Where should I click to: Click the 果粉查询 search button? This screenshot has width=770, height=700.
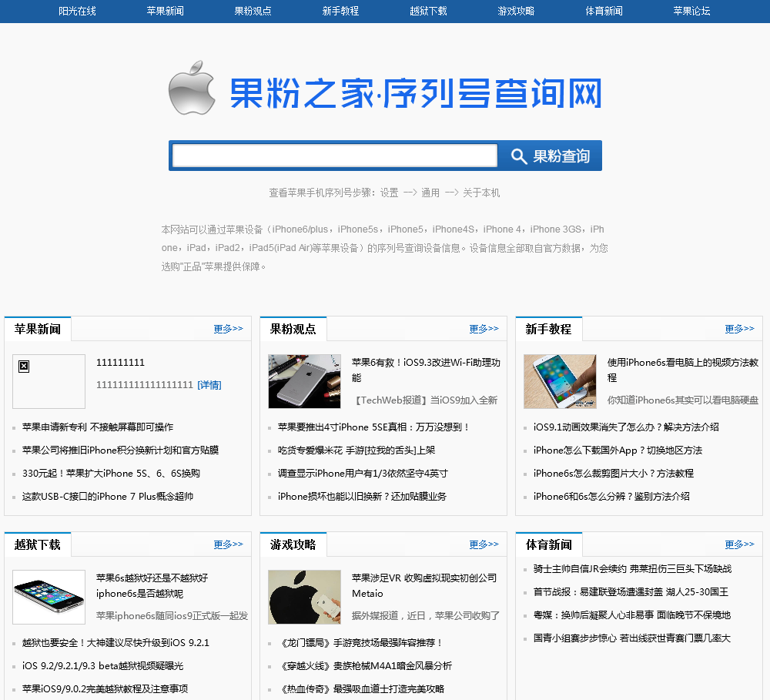coord(550,156)
